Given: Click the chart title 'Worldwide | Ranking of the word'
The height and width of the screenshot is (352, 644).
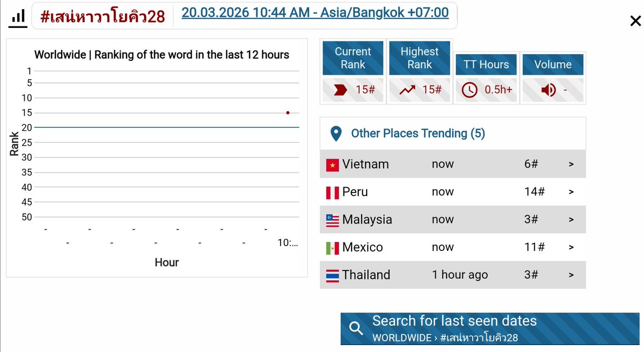Looking at the screenshot, I should click(x=162, y=55).
